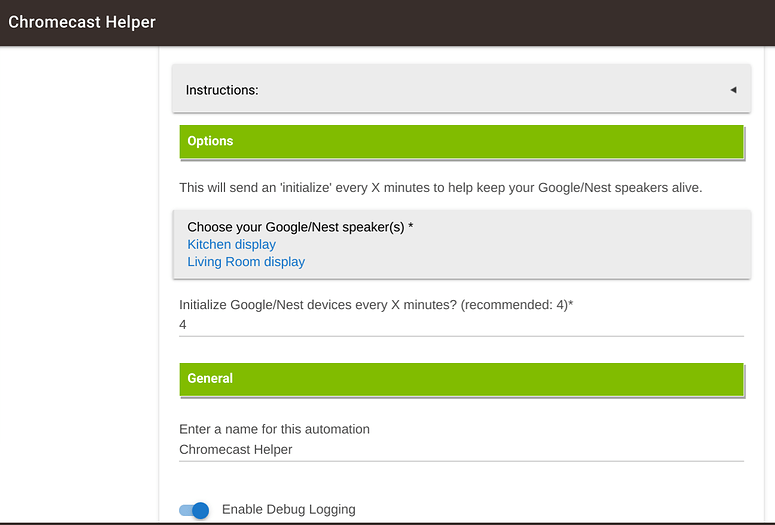Click the minutes input field showing 4
This screenshot has height=525, width=775.
click(x=461, y=325)
